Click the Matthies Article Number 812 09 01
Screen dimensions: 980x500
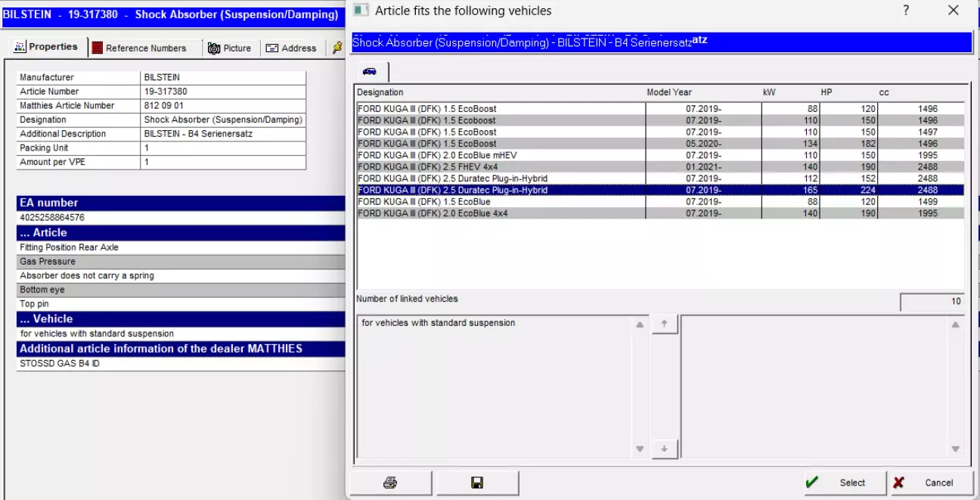[x=223, y=106]
